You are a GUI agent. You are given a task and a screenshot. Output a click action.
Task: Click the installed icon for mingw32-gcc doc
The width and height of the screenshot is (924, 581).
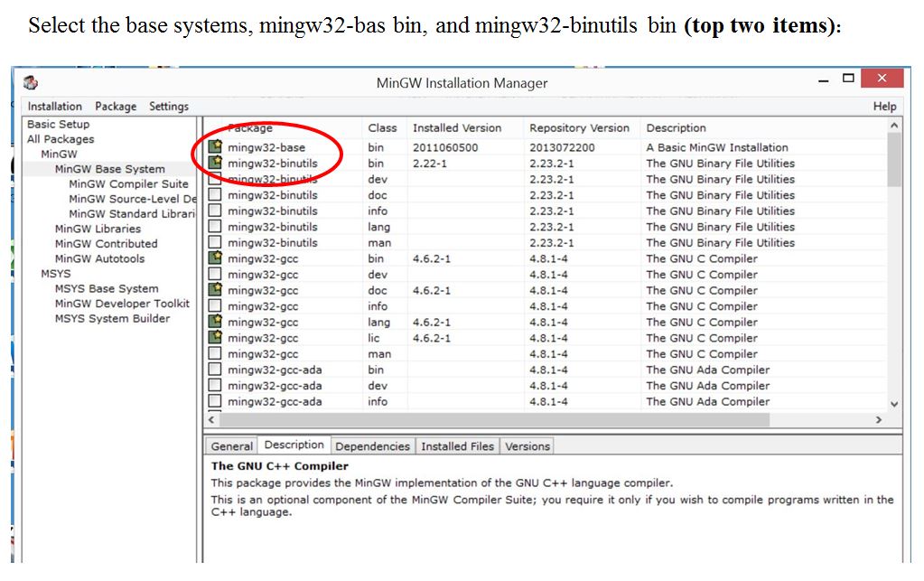[x=215, y=290]
